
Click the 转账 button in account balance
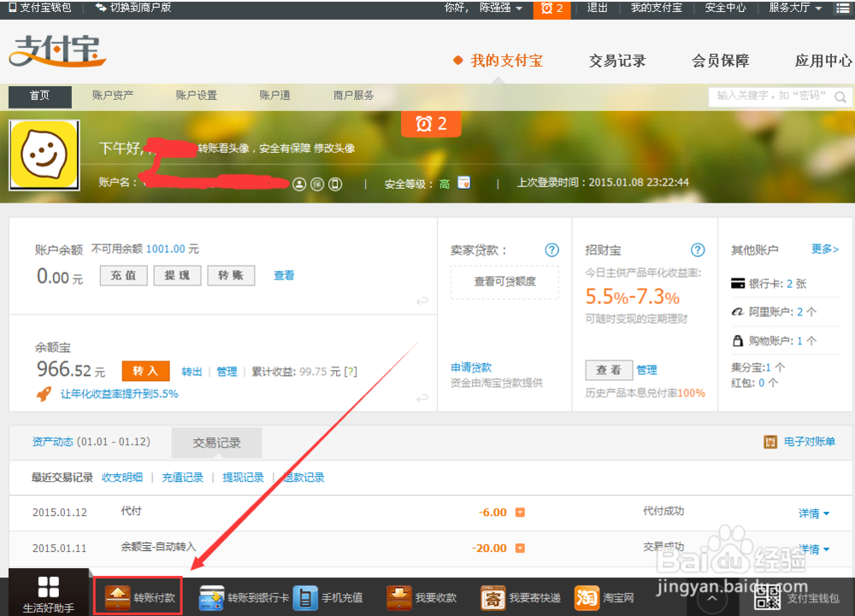(x=231, y=276)
